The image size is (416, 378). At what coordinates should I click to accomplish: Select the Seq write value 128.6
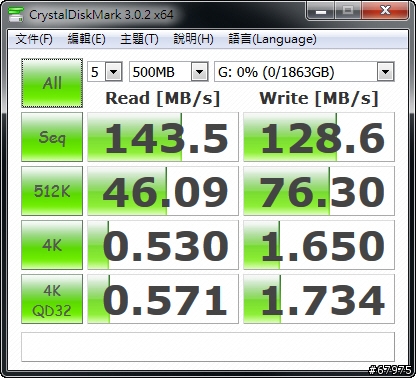point(319,137)
